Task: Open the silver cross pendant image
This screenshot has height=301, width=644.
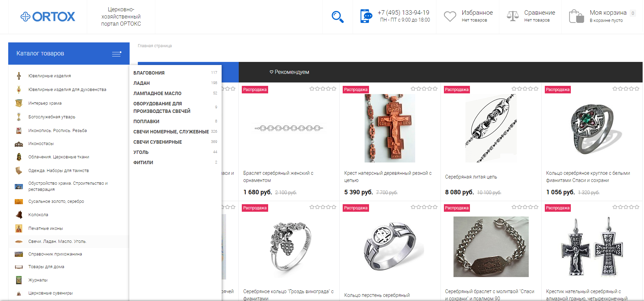Action: (x=592, y=247)
